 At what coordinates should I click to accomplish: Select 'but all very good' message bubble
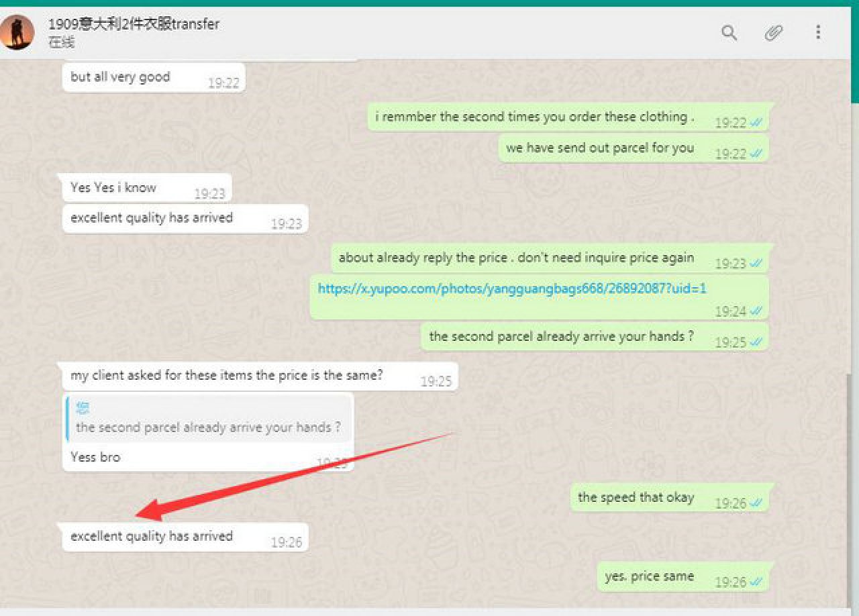[120, 76]
